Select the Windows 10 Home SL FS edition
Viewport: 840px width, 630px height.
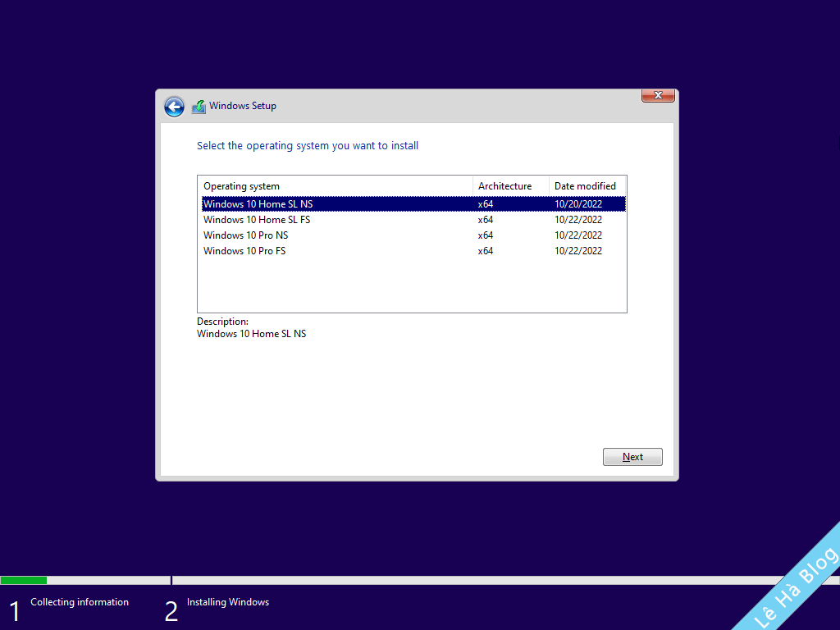pyautogui.click(x=257, y=219)
